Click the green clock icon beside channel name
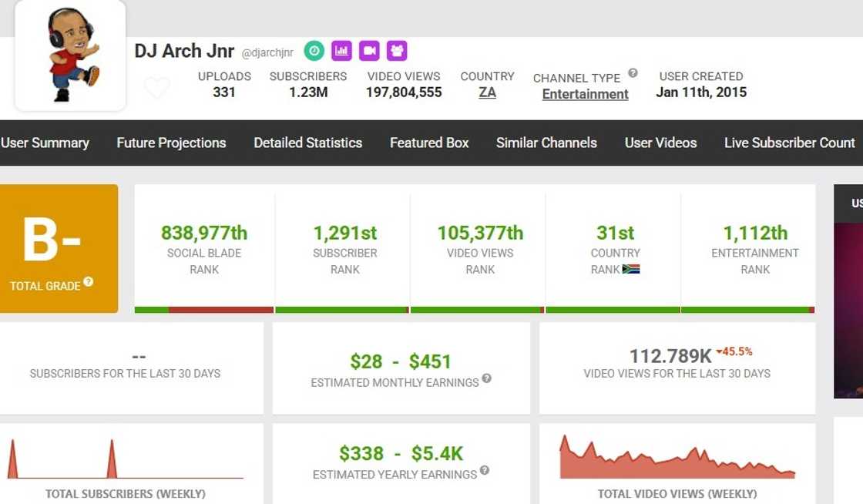 coord(314,51)
